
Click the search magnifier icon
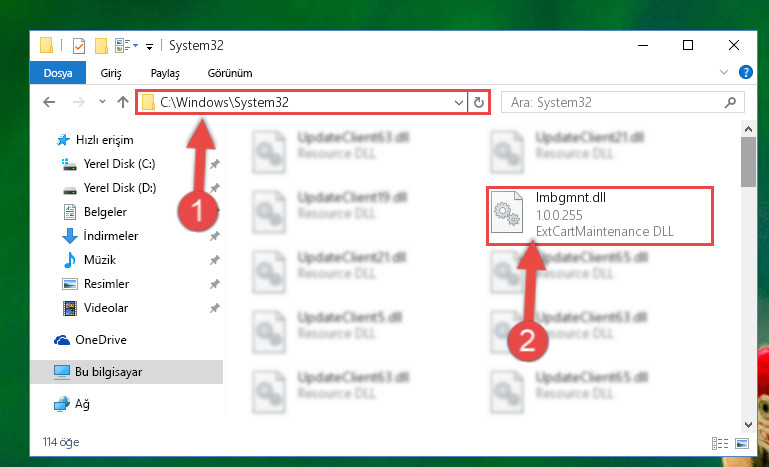730,103
